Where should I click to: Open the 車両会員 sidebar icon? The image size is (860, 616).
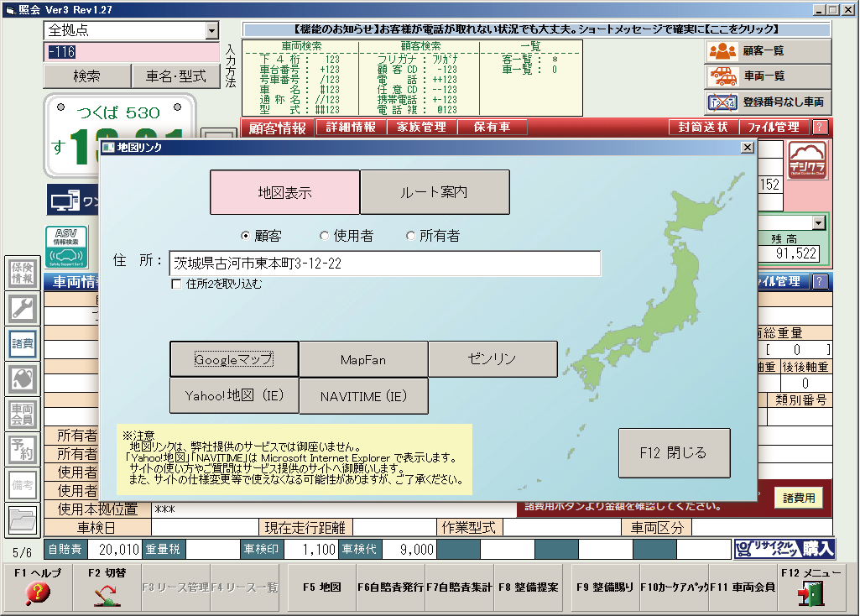point(23,414)
